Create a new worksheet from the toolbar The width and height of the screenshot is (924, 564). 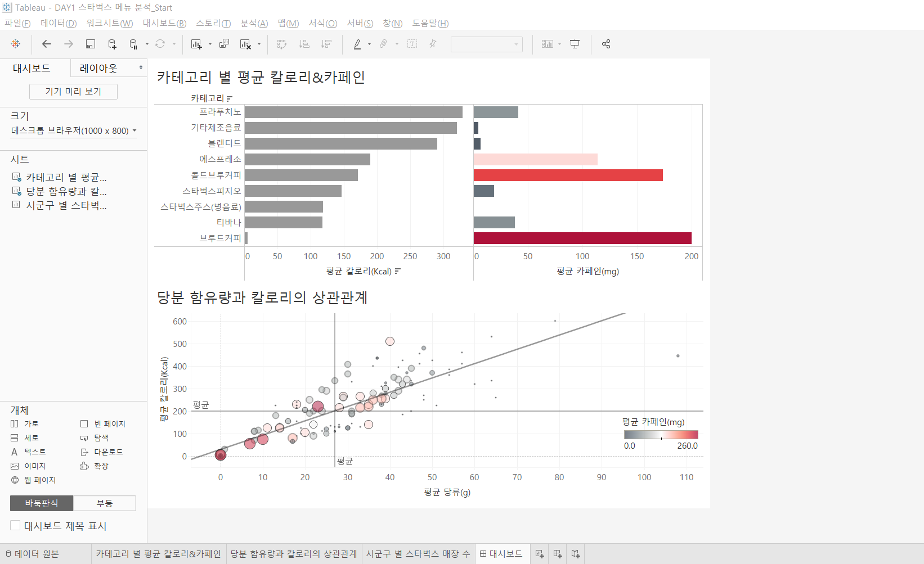pos(196,44)
